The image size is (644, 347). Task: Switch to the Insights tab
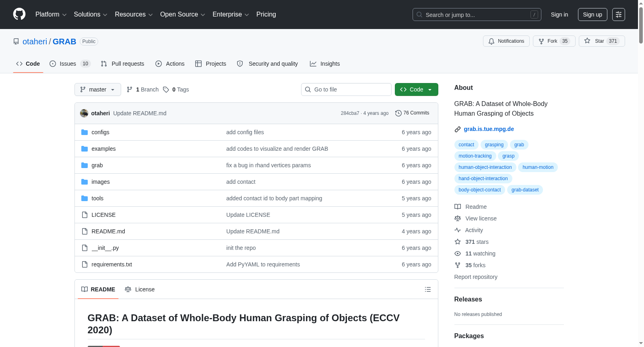pos(325,64)
